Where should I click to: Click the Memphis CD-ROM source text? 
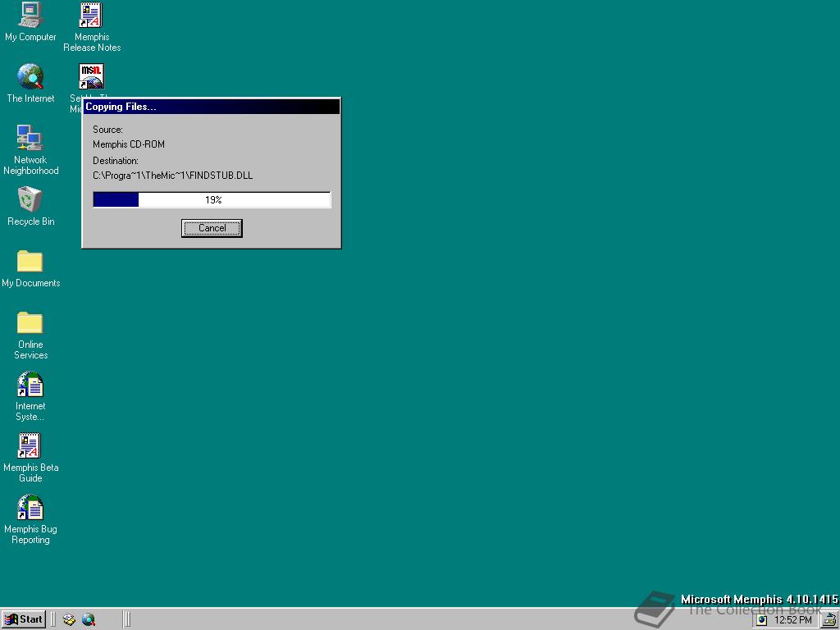[129, 144]
